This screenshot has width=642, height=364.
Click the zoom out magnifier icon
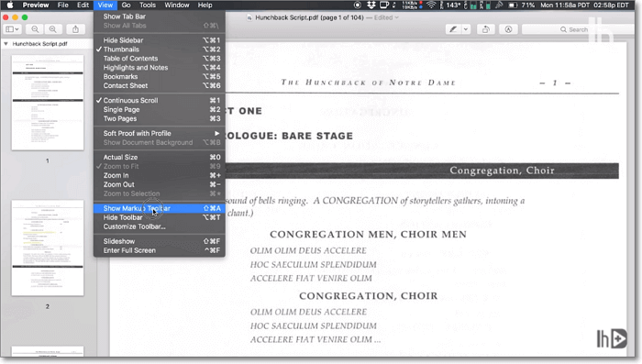tap(35, 29)
